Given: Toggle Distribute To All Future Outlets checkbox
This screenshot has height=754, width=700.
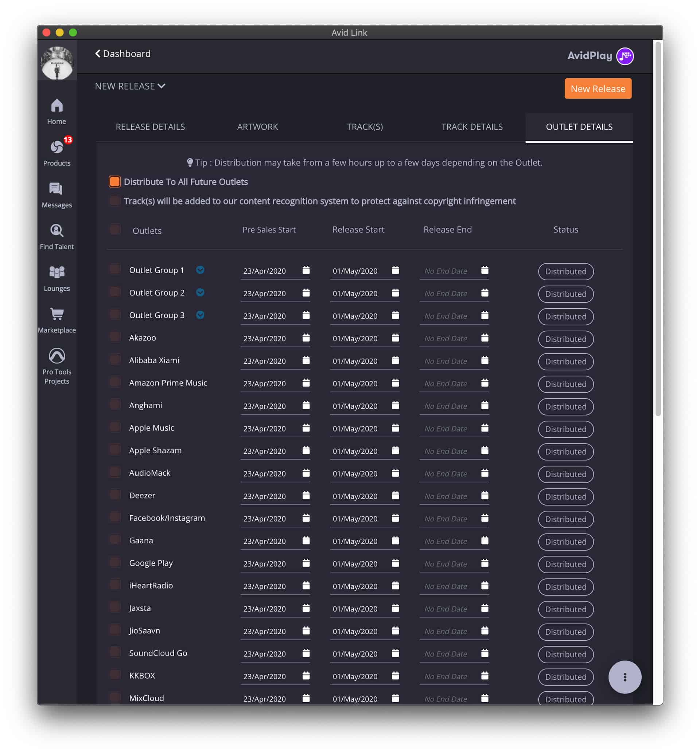Looking at the screenshot, I should 114,181.
